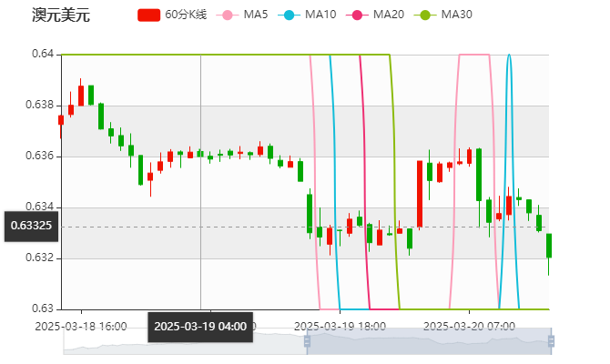Toggle MA30 series by its label text
610x364 pixels.
456,15
